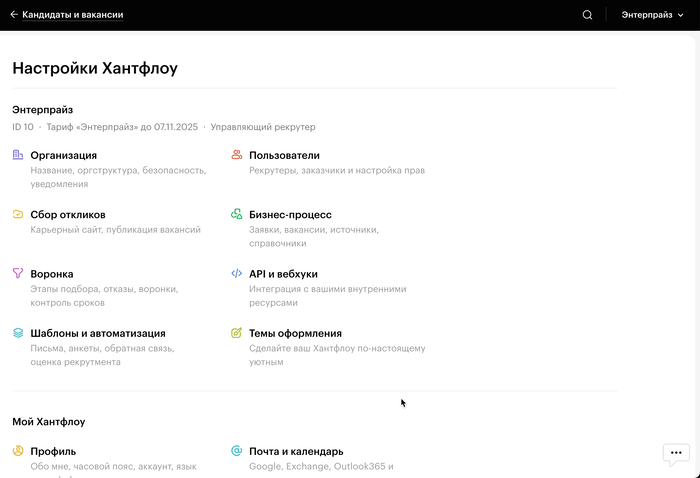Open the Пользователи settings section

[284, 155]
